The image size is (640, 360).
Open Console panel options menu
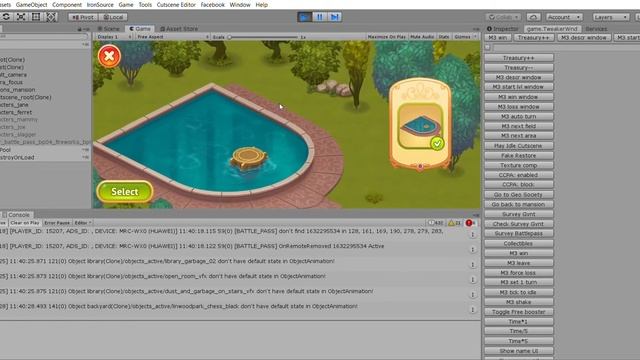(476, 215)
